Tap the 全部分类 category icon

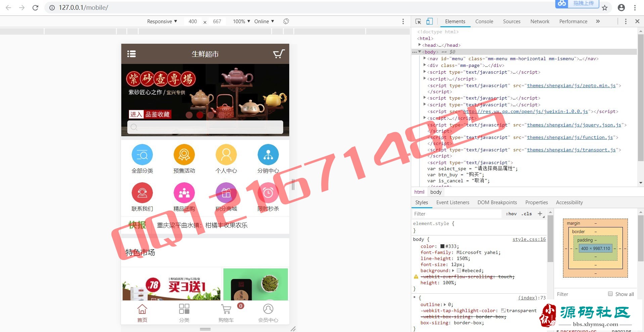click(x=142, y=154)
